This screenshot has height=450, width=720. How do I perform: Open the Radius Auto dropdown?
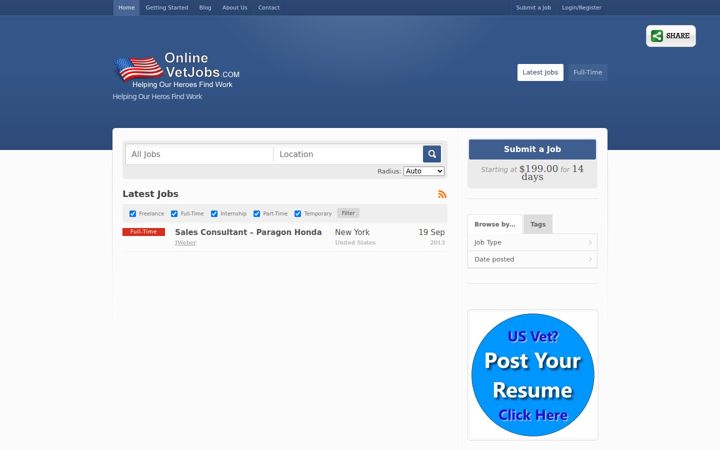coord(424,171)
